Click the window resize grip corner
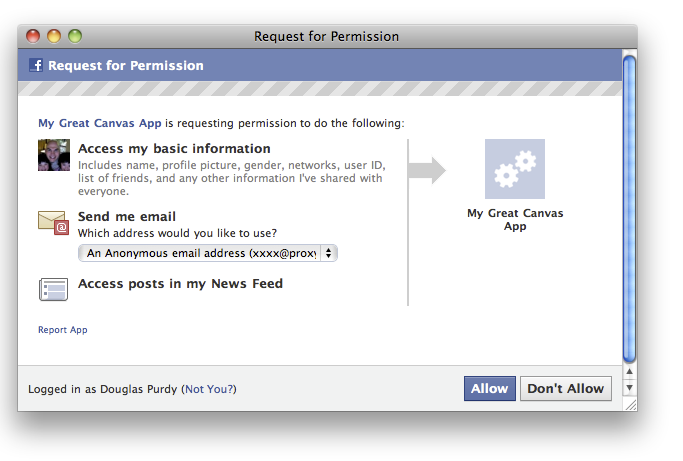Screen dimensions: 683x461 [x=629, y=404]
